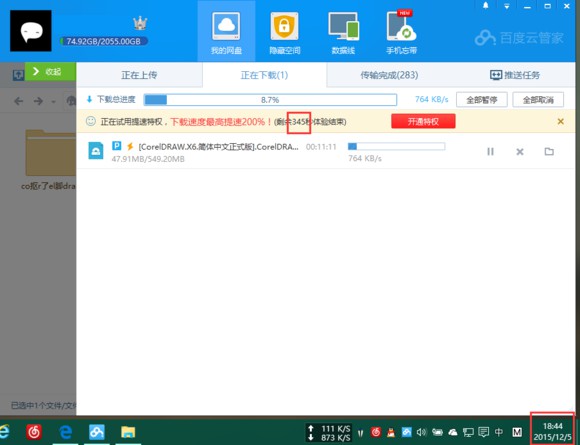
Task: Toggle the 中 input language indicator
Action: click(x=499, y=432)
